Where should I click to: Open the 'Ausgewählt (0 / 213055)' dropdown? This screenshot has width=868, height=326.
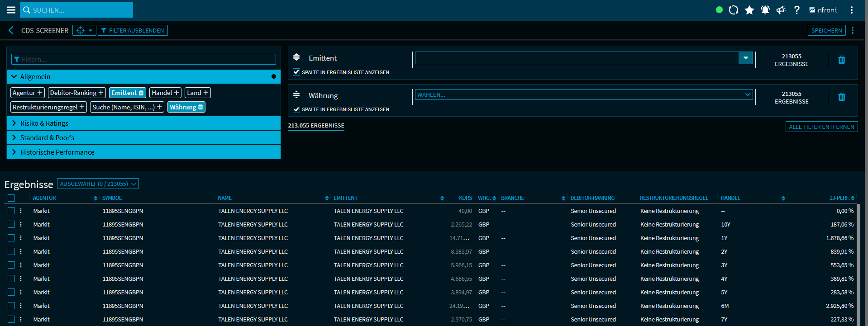(x=98, y=184)
